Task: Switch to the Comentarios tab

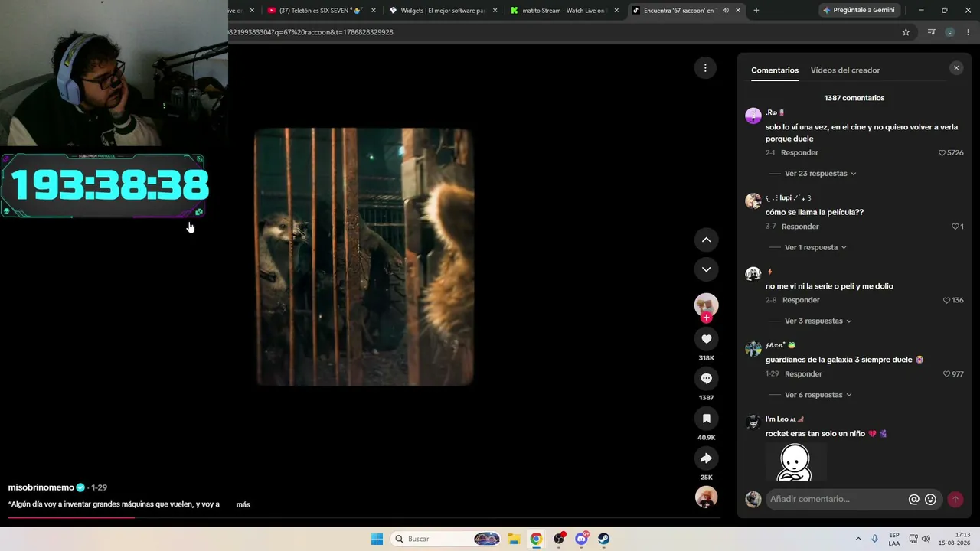Action: click(x=775, y=70)
